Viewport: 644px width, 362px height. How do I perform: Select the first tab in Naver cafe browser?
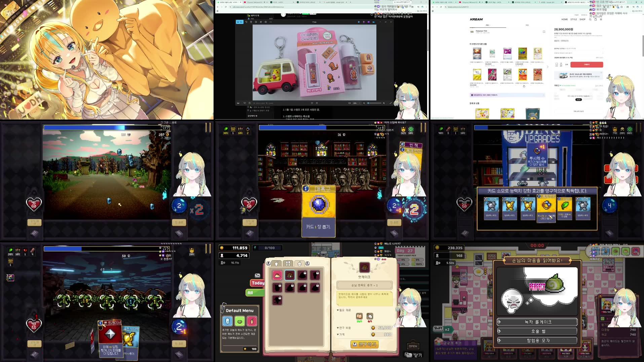click(229, 2)
